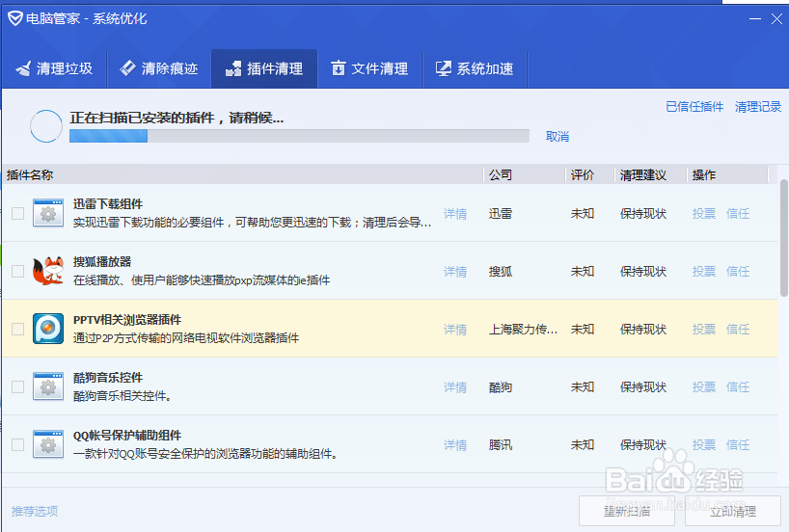The height and width of the screenshot is (532, 789).
Task: Open the 文件清理 tab
Action: 369,68
